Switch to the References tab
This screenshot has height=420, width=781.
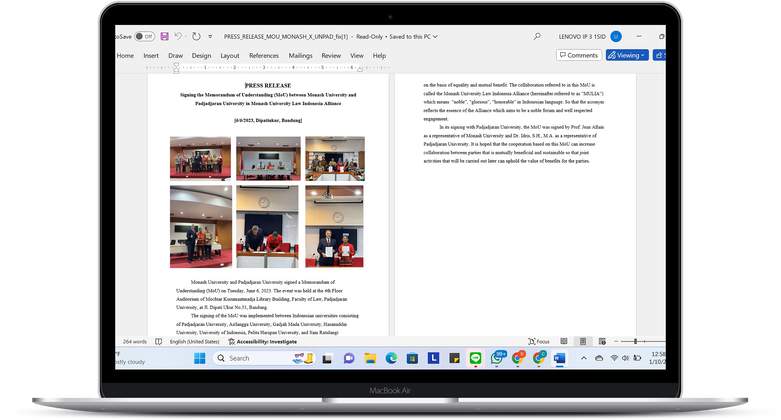tap(264, 56)
